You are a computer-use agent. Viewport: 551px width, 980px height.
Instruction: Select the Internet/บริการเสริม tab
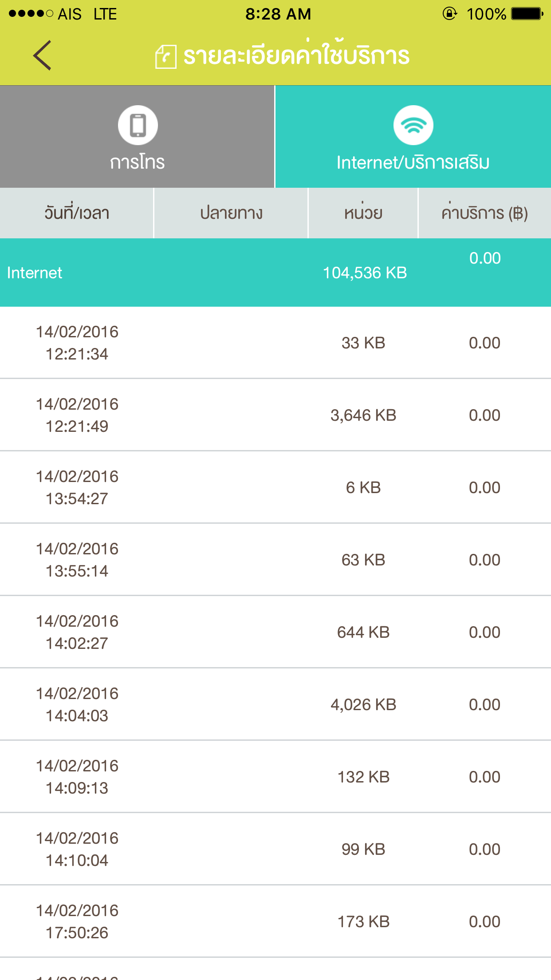click(413, 137)
